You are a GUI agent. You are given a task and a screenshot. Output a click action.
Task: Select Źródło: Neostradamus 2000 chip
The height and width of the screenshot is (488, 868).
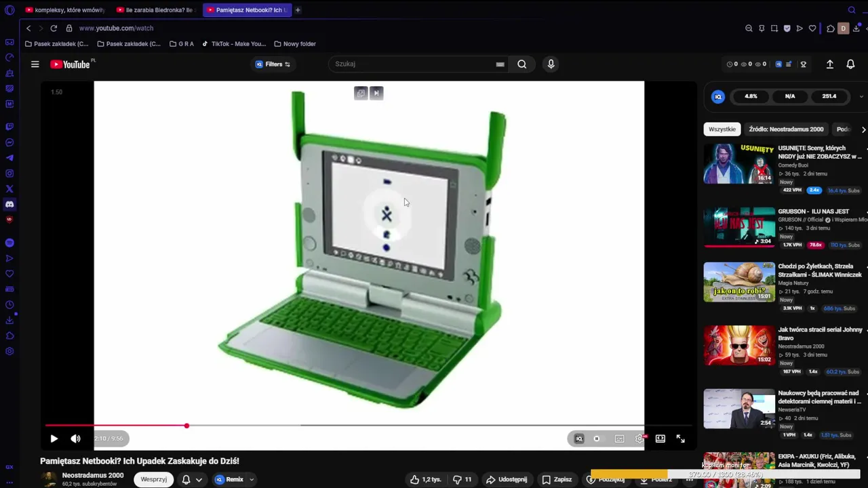pos(786,129)
